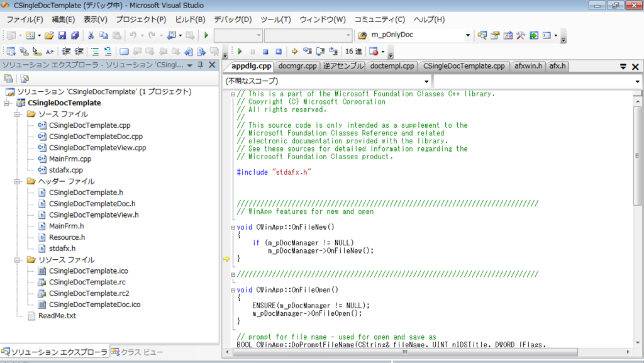
Task: Switch to the クラス ビュー tab
Action: pyautogui.click(x=138, y=352)
